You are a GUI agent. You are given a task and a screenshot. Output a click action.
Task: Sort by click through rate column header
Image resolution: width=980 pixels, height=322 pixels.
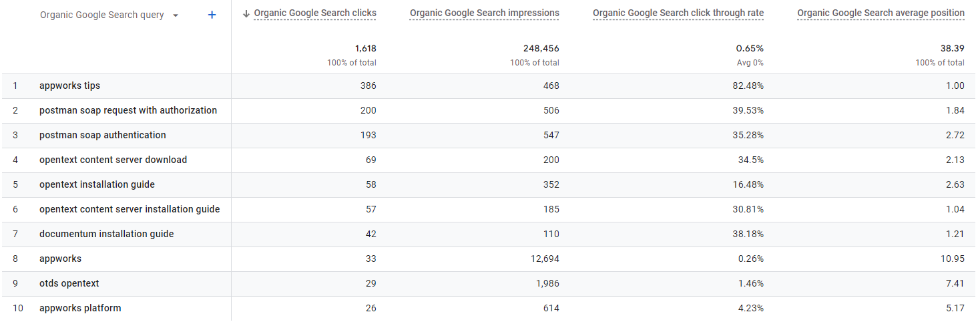[678, 13]
